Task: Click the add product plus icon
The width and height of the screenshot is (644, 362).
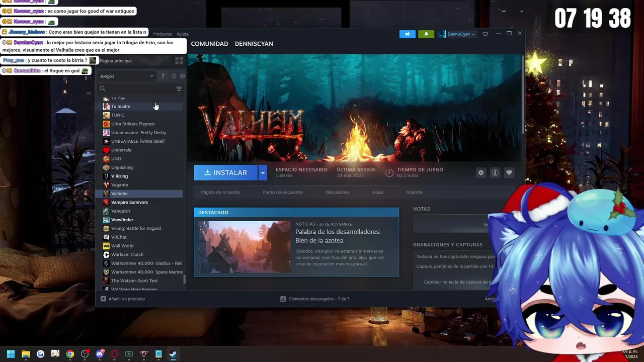Action: [103, 299]
